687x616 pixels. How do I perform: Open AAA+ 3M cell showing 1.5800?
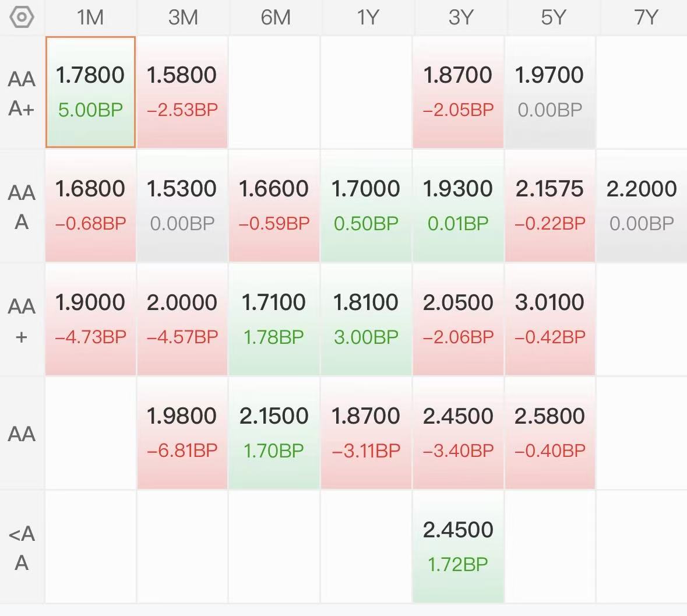click(183, 92)
